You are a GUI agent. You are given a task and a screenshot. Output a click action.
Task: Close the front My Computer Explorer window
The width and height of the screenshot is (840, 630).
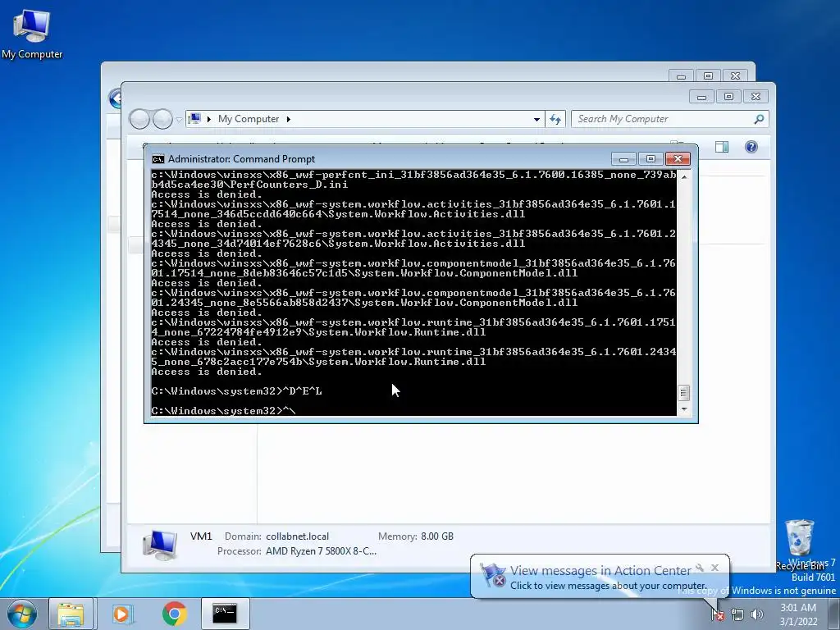click(756, 97)
